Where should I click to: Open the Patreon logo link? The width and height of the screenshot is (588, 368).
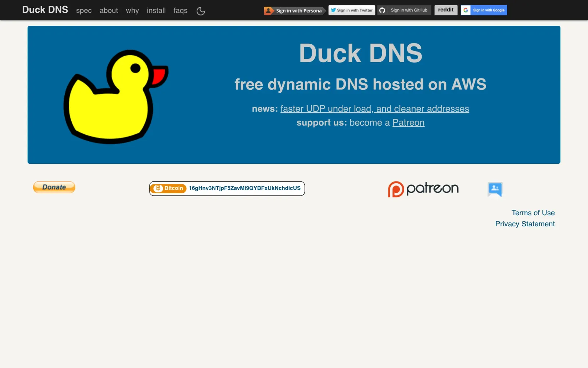423,189
